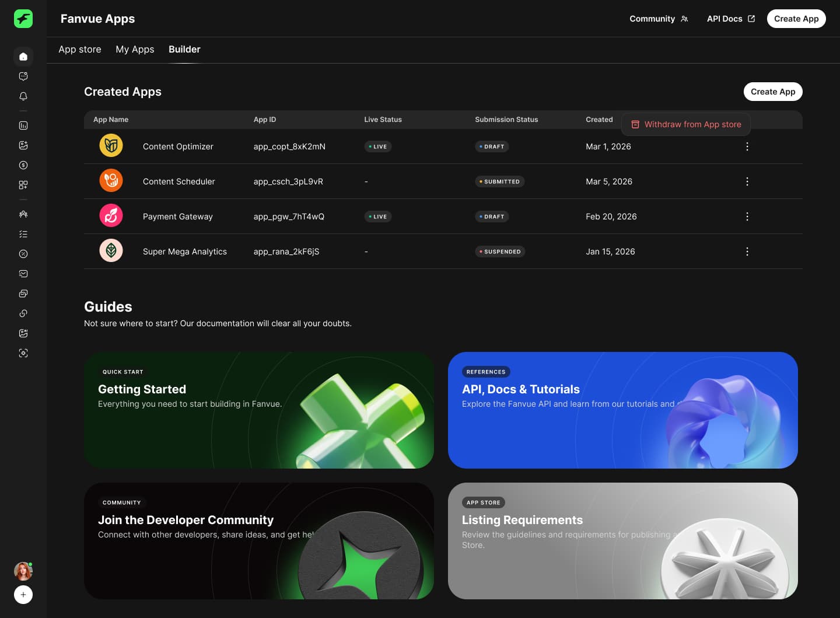Screen dimensions: 840x618
Task: Open the Content Scheduler row options menu
Action: point(747,181)
